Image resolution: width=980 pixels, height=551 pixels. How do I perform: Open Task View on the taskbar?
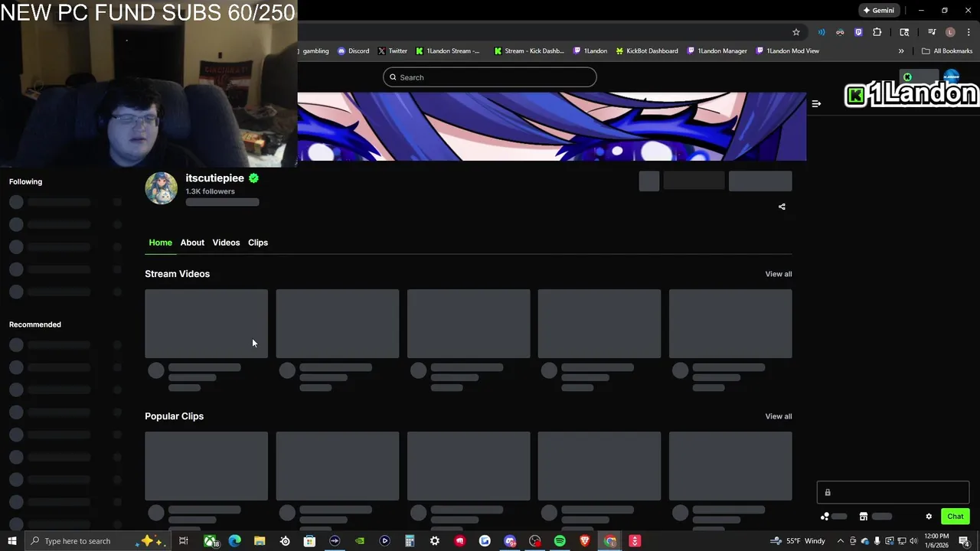184,541
